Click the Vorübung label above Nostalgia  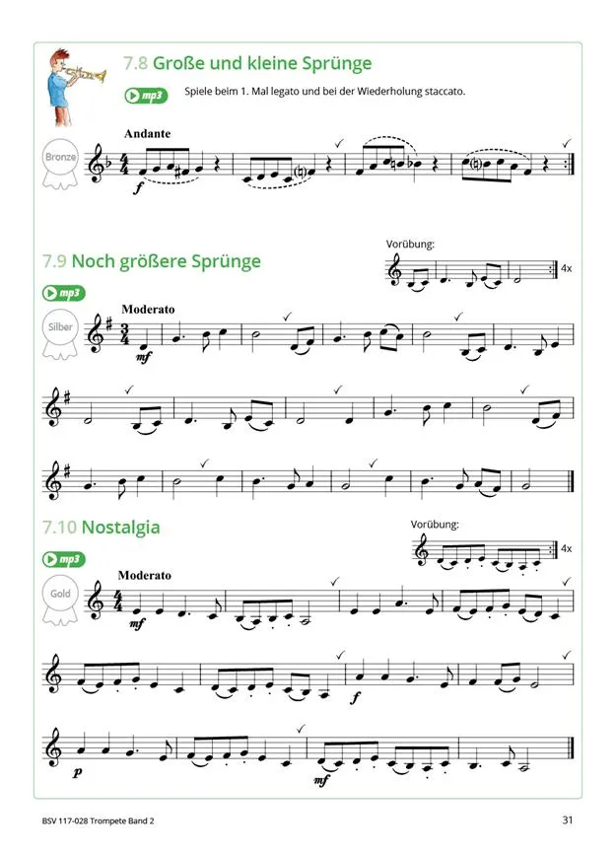435,525
